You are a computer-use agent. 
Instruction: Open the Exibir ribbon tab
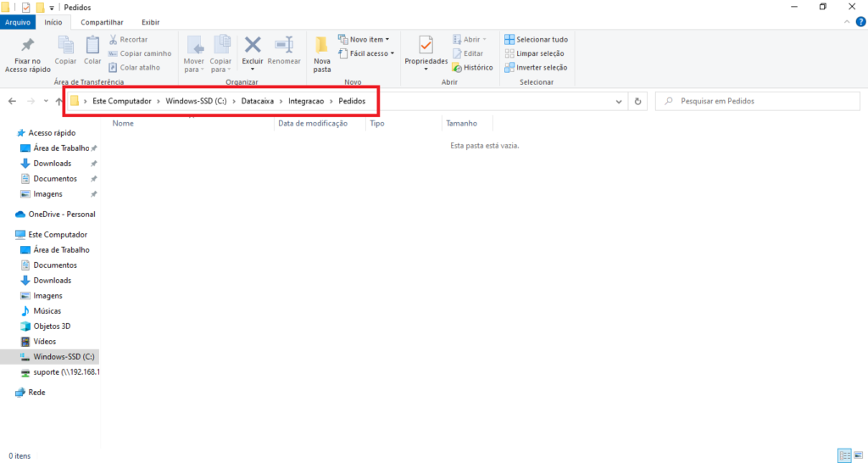(150, 22)
